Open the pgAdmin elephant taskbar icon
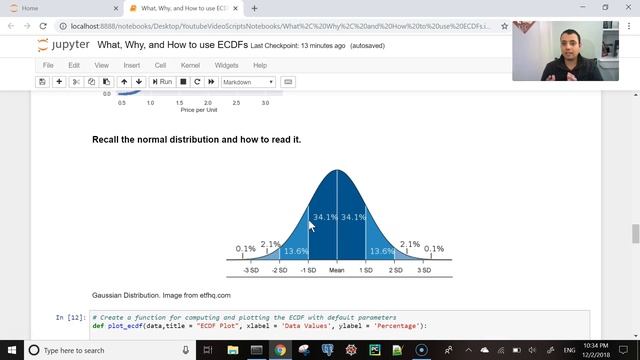 (327, 350)
